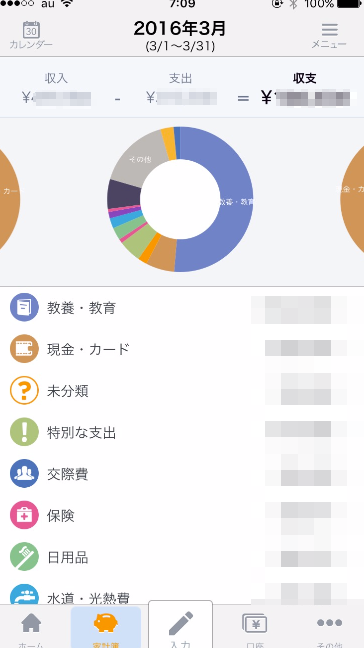The height and width of the screenshot is (648, 364).
Task: Switch to the ホーム home tab
Action: click(x=31, y=627)
